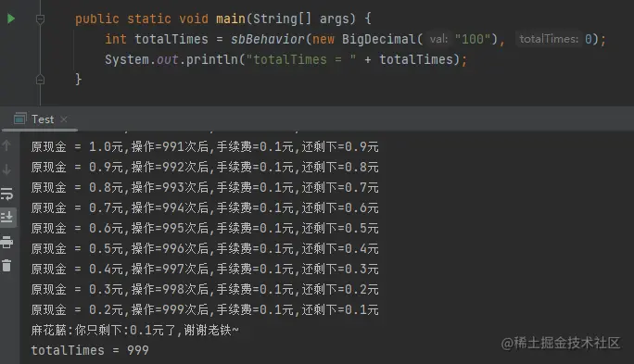Click the val: parameter hint

[x=438, y=39]
